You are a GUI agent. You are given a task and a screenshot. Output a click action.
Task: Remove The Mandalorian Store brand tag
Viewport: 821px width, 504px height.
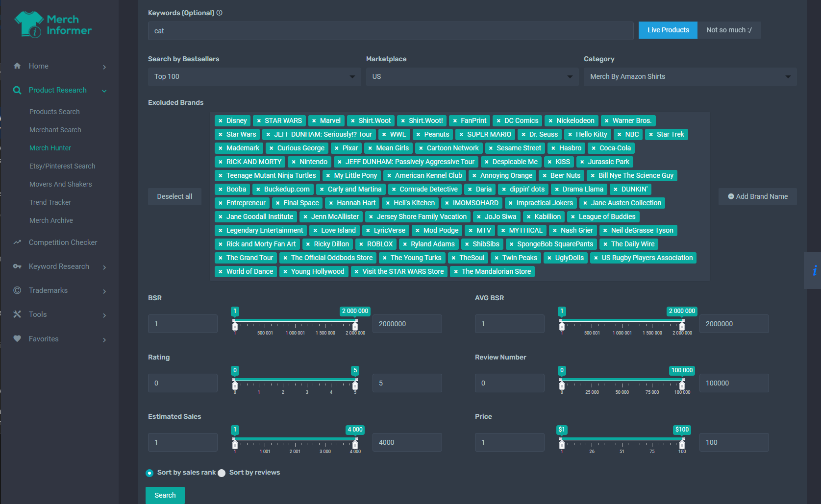coord(456,271)
